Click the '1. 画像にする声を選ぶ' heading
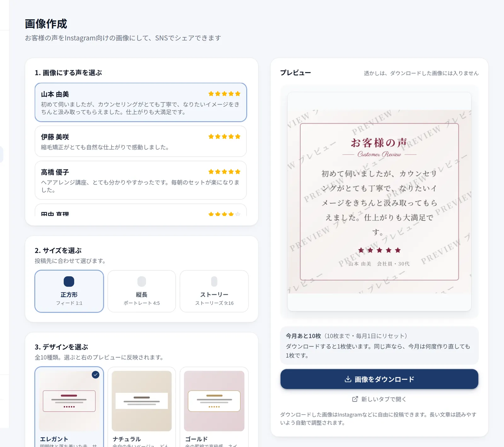 click(68, 73)
